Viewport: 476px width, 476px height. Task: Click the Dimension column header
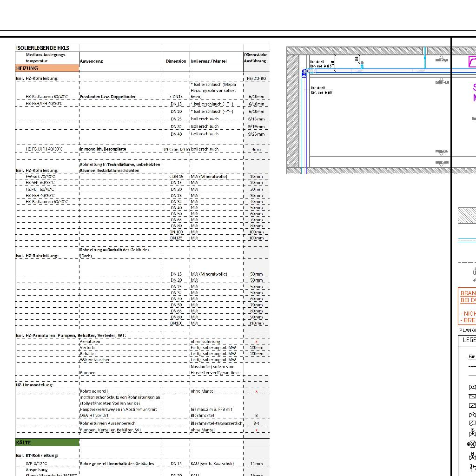176,61
